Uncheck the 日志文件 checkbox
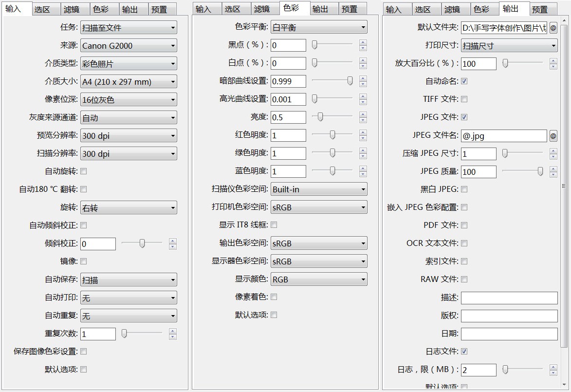 tap(464, 352)
